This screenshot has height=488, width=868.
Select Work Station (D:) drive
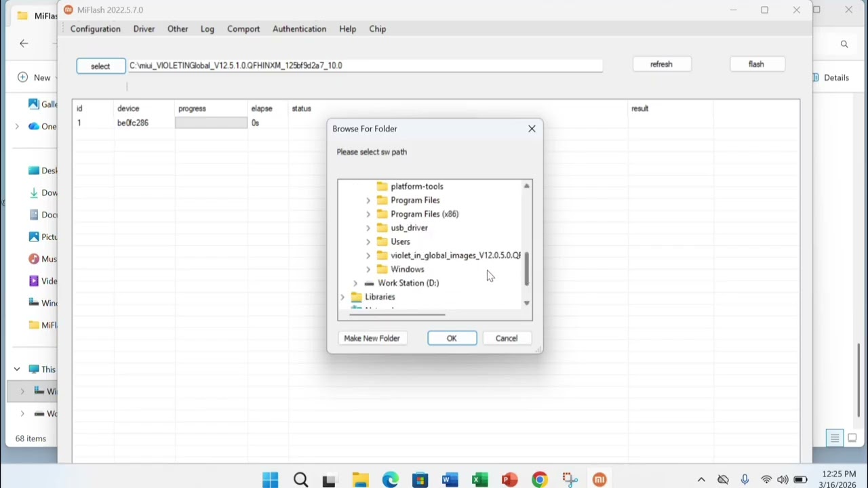(408, 283)
